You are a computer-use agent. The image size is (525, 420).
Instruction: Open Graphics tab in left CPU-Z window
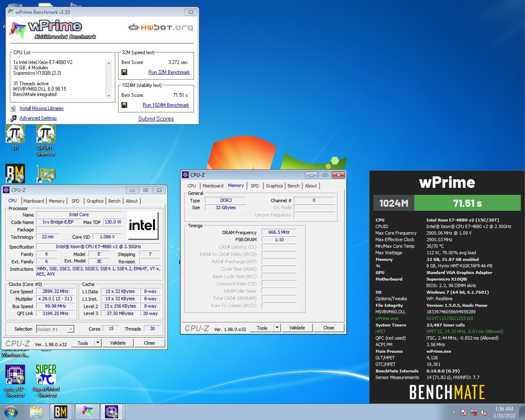[95, 201]
